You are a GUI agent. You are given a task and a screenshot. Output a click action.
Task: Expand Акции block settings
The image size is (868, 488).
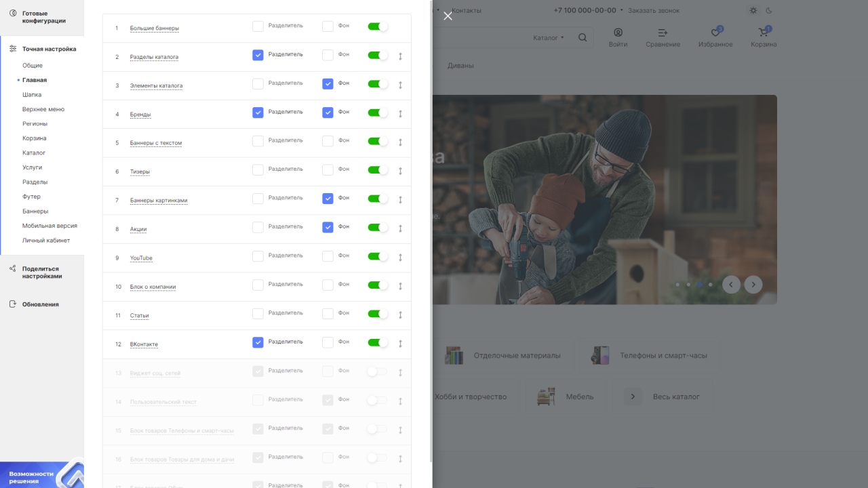(x=138, y=229)
